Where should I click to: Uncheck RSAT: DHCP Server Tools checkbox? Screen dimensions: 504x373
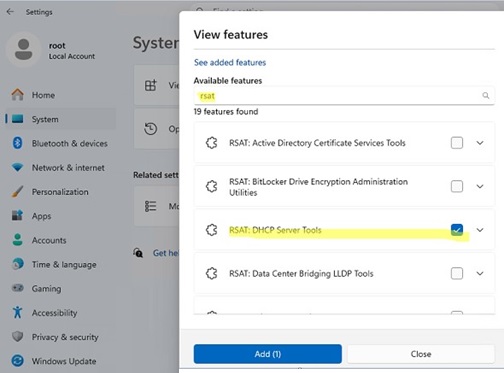click(457, 230)
